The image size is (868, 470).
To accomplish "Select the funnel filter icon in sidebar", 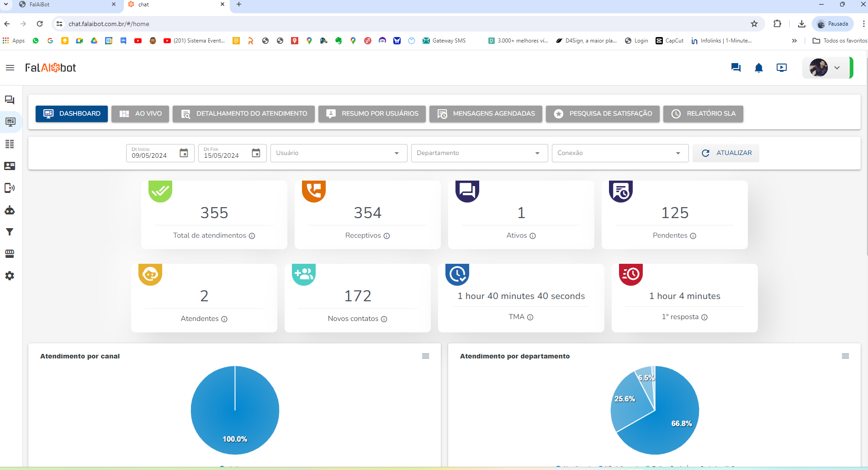I will point(10,232).
